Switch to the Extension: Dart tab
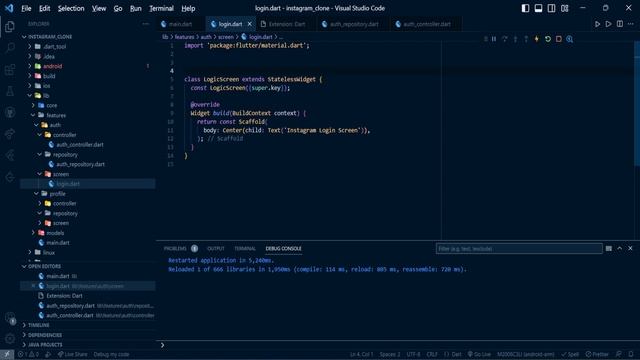 pyautogui.click(x=287, y=24)
